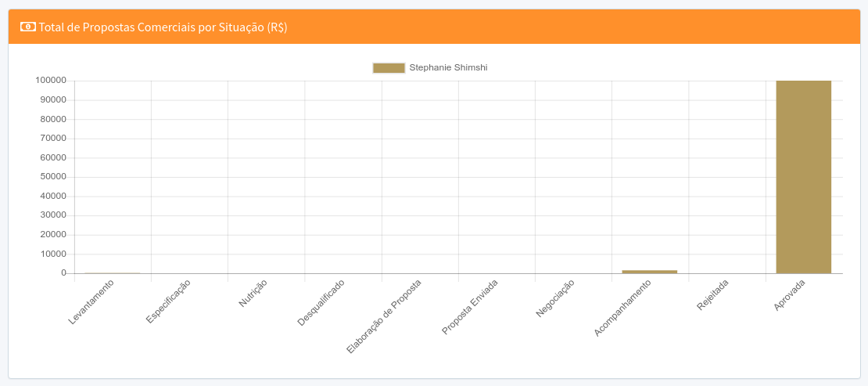
Task: Click the Levantamento axis label
Action: coord(92,301)
